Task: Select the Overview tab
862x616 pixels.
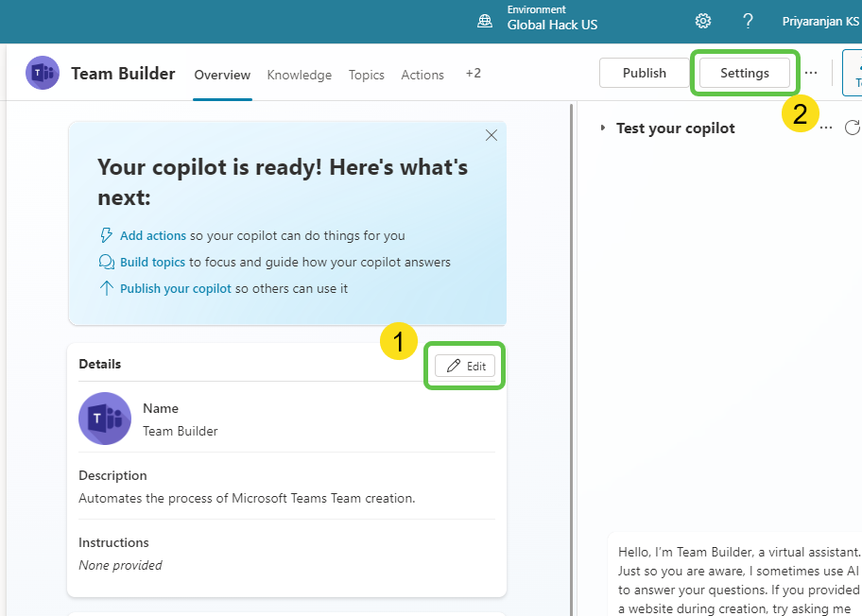Action: (222, 75)
